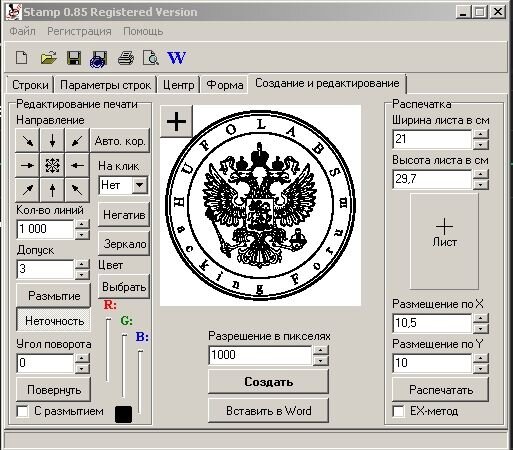Open the На клик dropdown

(140, 185)
